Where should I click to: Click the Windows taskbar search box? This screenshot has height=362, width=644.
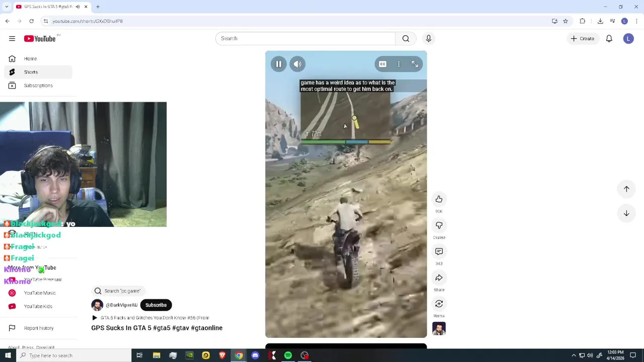pyautogui.click(x=73, y=355)
